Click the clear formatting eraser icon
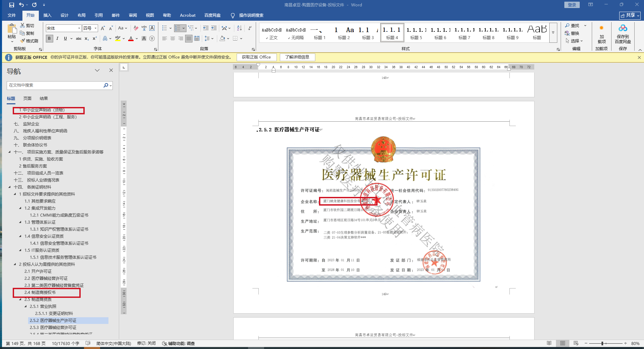Screen dimensions: 644x349 tap(136, 28)
